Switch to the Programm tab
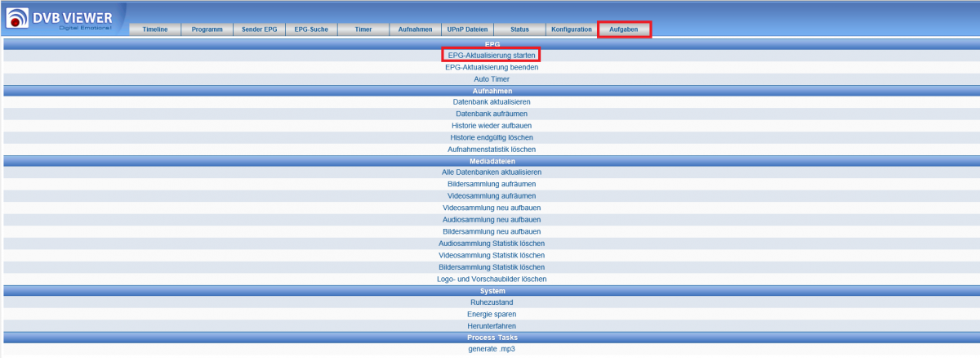Image resolution: width=980 pixels, height=358 pixels. [x=207, y=29]
